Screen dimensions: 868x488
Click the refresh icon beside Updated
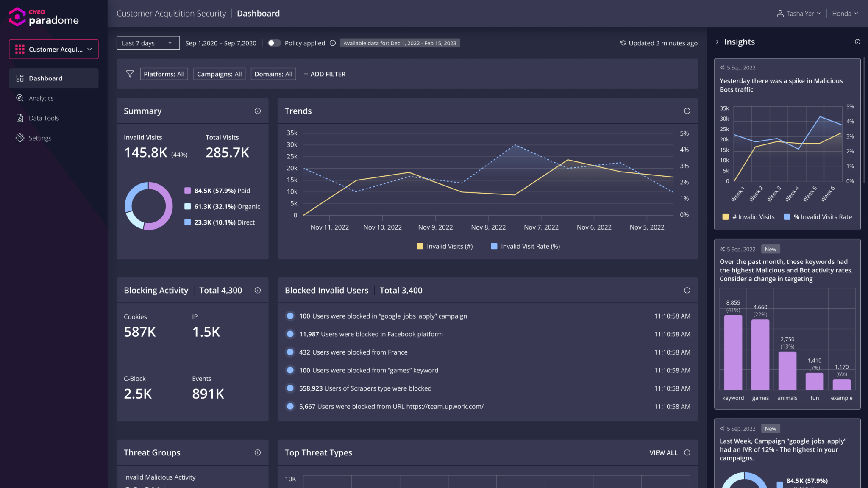click(623, 43)
